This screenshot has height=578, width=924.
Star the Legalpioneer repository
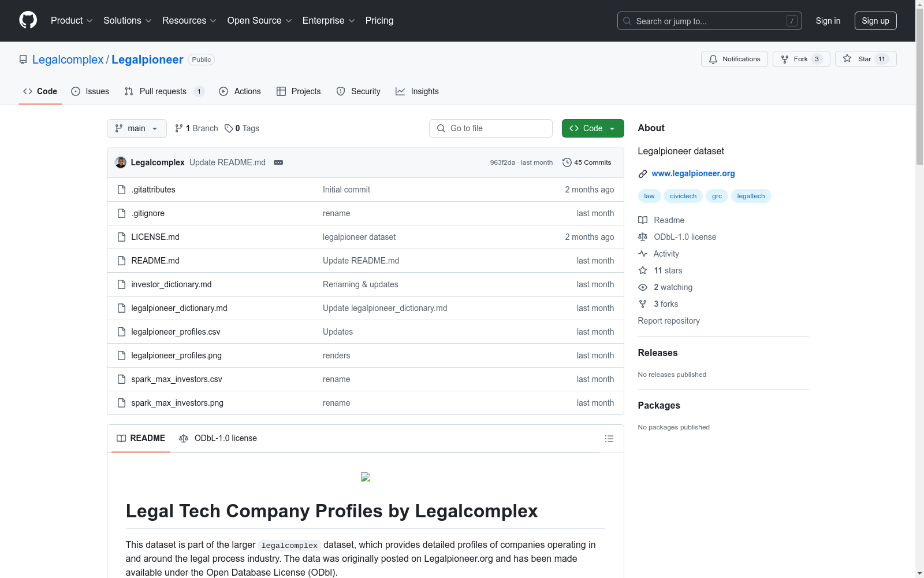click(x=866, y=59)
